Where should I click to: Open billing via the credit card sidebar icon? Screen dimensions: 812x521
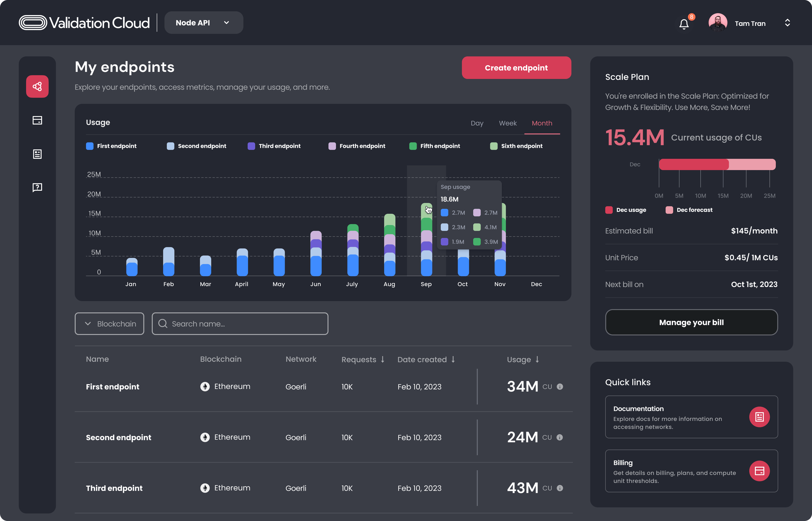pos(37,120)
